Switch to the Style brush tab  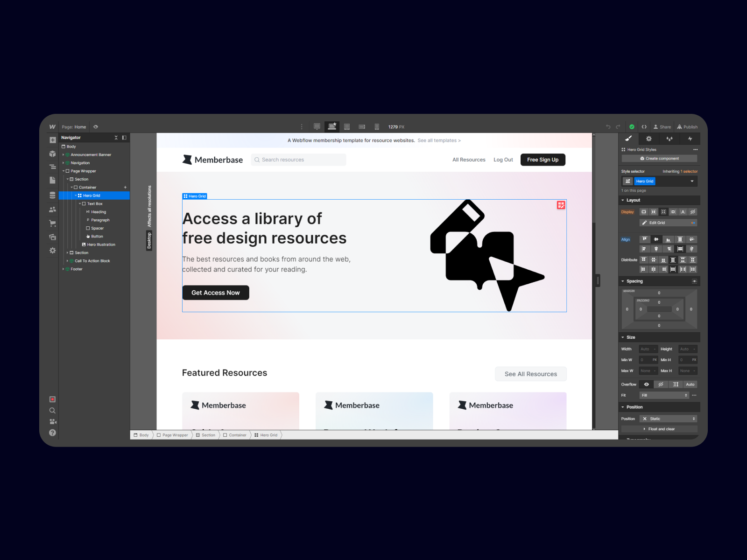(629, 139)
